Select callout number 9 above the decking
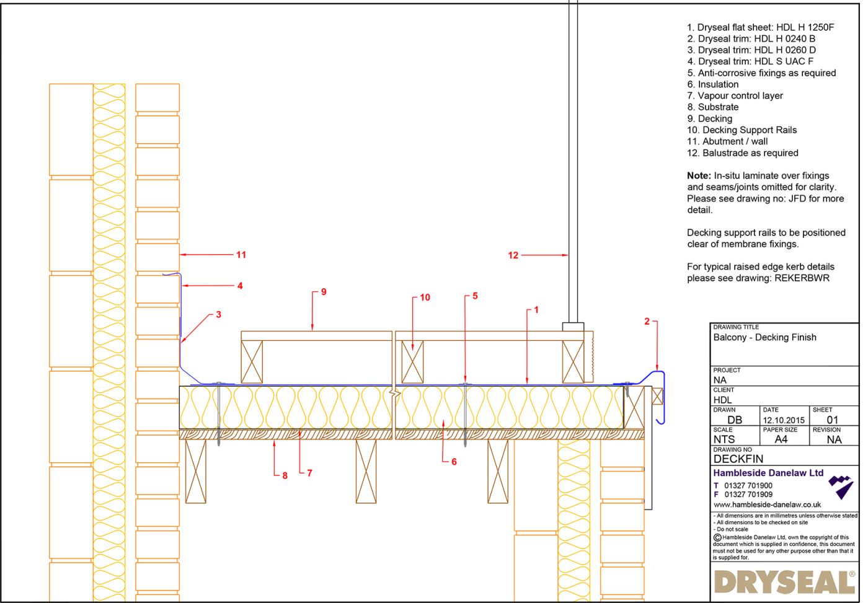Screen dimensions: 868x603 point(323,293)
